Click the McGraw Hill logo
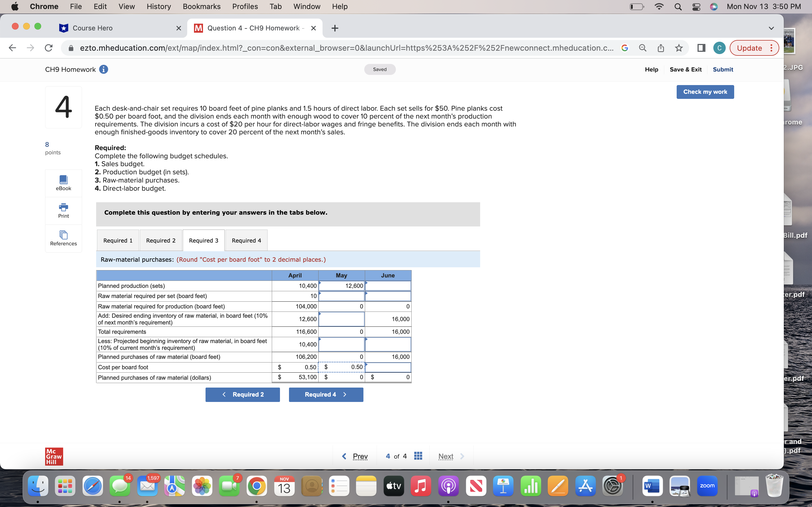This screenshot has height=507, width=812. pos(54,456)
